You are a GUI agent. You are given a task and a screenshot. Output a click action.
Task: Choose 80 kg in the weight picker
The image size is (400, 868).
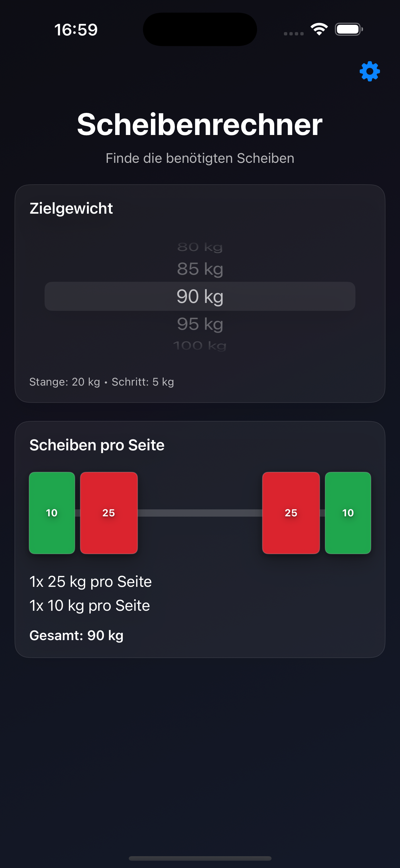(x=200, y=247)
